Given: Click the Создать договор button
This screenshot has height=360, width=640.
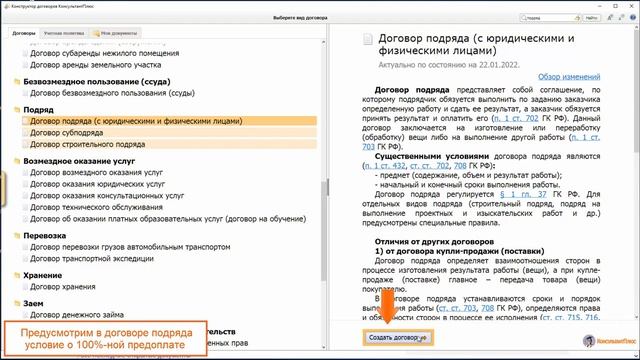Looking at the screenshot, I should click(398, 338).
